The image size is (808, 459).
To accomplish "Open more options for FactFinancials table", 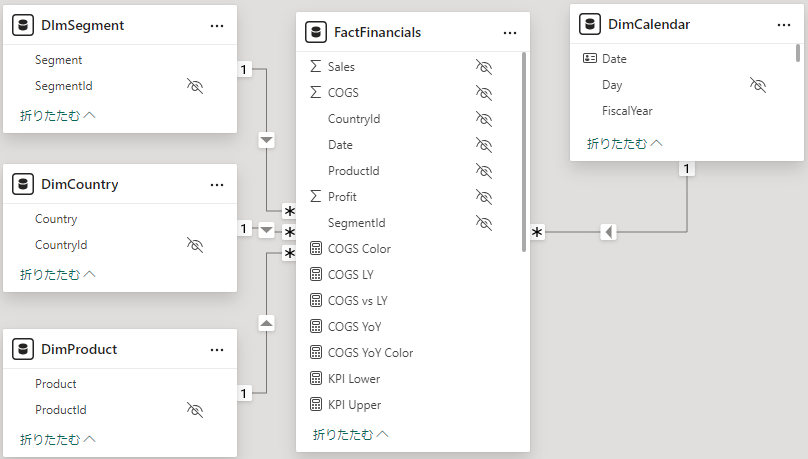I will (510, 33).
